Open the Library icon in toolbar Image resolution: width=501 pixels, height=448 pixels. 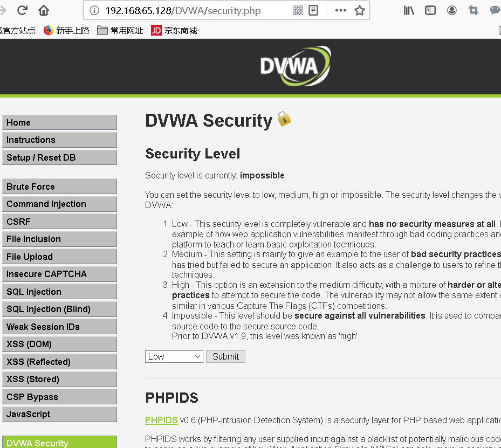[409, 11]
